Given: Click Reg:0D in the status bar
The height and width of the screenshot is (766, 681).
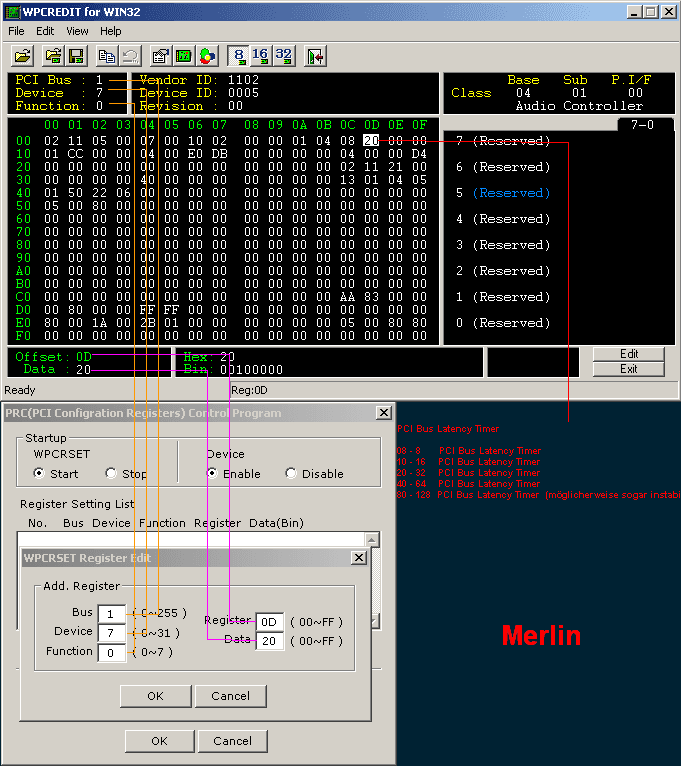Looking at the screenshot, I should pyautogui.click(x=249, y=390).
